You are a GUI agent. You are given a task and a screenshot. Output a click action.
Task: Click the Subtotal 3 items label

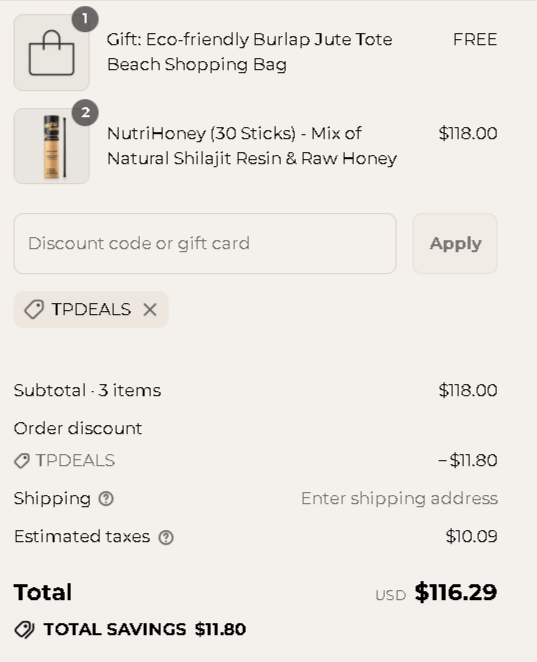pyautogui.click(x=87, y=390)
